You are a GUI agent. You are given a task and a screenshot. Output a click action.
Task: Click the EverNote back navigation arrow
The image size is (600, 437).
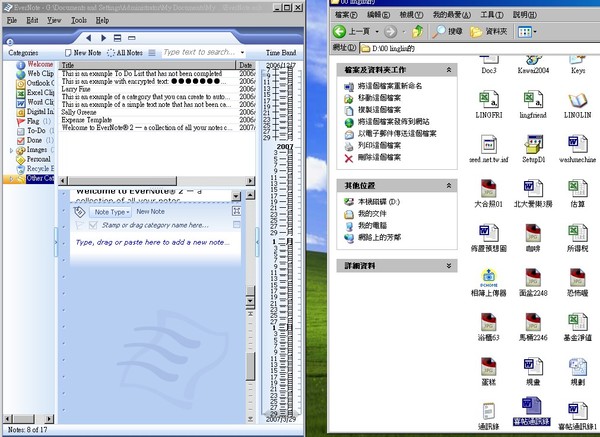point(89,38)
